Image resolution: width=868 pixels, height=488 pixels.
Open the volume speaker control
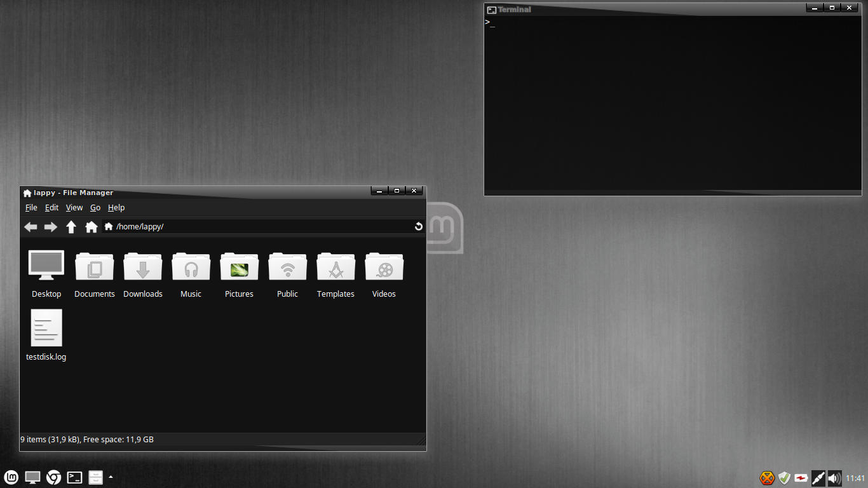(x=835, y=478)
